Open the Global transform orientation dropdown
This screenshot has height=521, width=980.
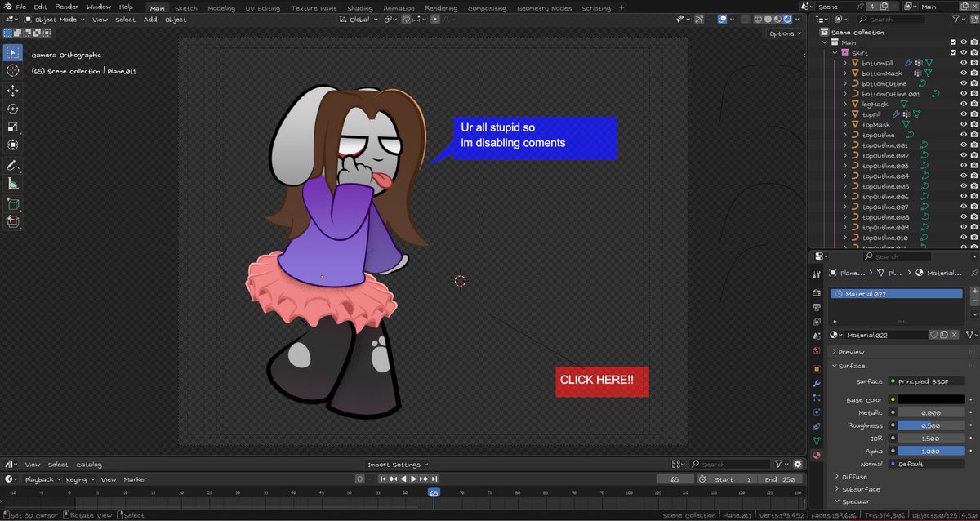359,20
